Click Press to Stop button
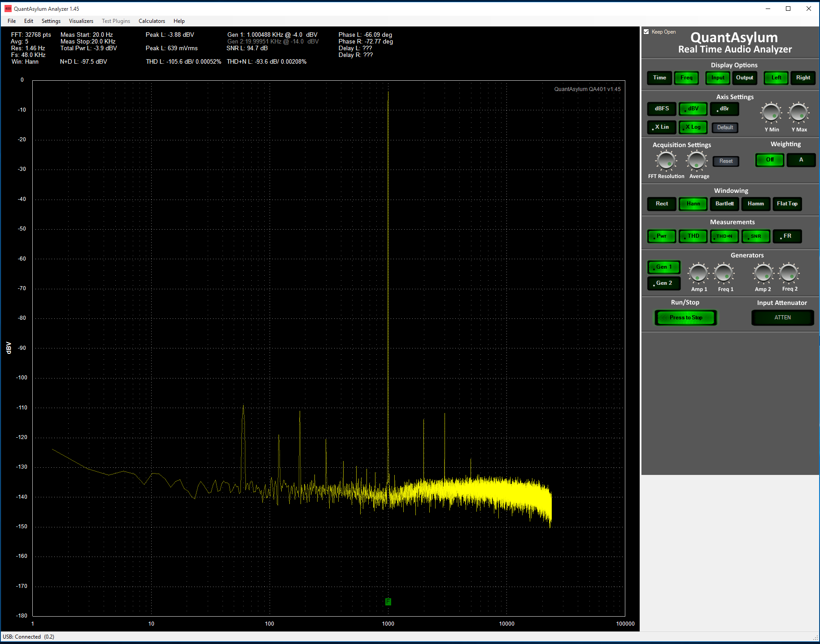 click(686, 318)
